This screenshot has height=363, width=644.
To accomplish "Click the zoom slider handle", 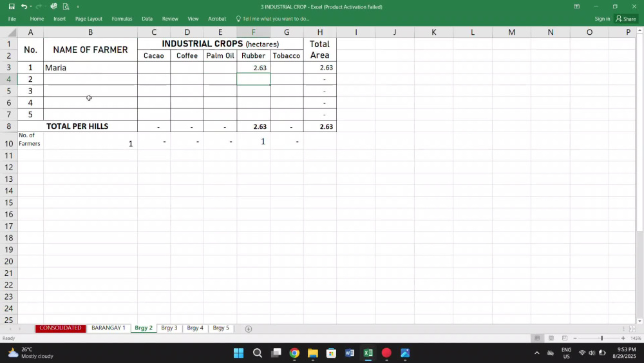I will (601, 338).
